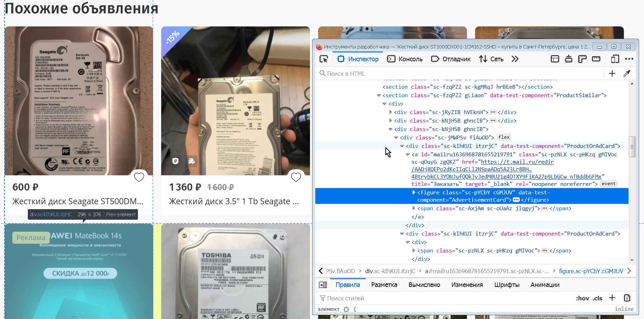Open the Вычислено styles tab
The height and width of the screenshot is (319, 644).
(424, 284)
